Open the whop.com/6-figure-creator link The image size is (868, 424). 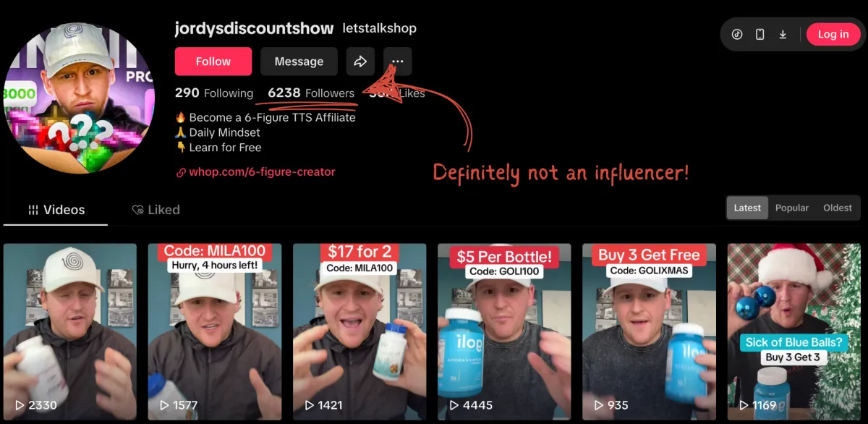click(262, 172)
